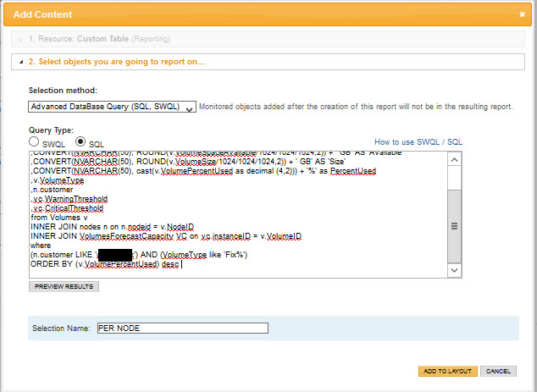Click the 'from Volumes v' line
Screen dimensions: 537x392
[x=59, y=218]
